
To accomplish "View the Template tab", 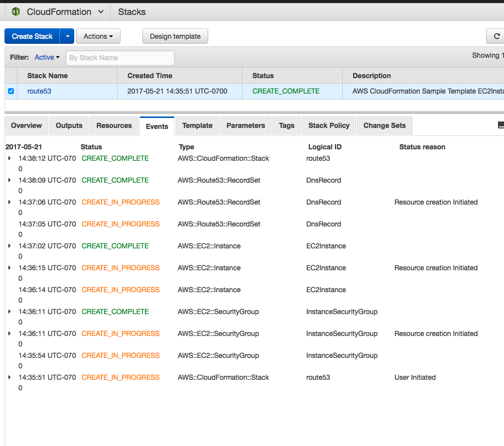I will pos(197,125).
